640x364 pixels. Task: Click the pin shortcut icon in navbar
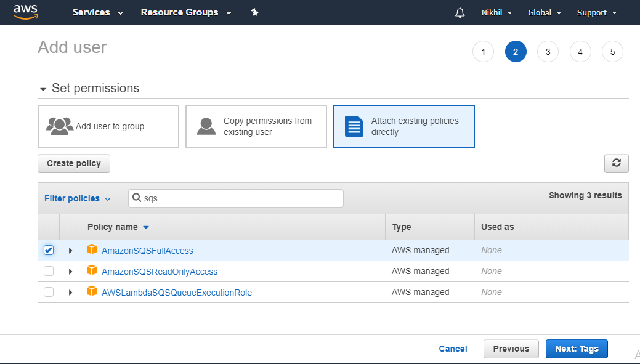(254, 12)
